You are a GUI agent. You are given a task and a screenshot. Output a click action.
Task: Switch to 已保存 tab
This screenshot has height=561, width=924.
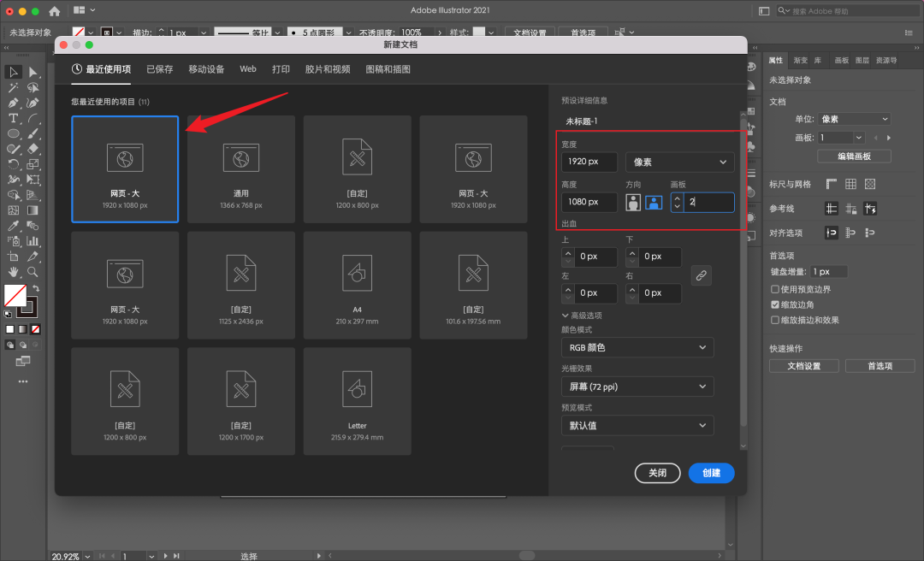[160, 69]
